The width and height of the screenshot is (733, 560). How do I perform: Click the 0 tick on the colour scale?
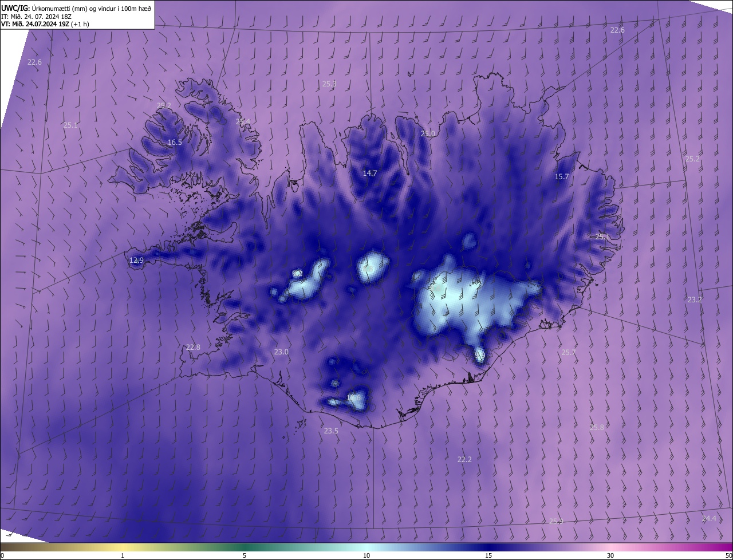pyautogui.click(x=2, y=555)
